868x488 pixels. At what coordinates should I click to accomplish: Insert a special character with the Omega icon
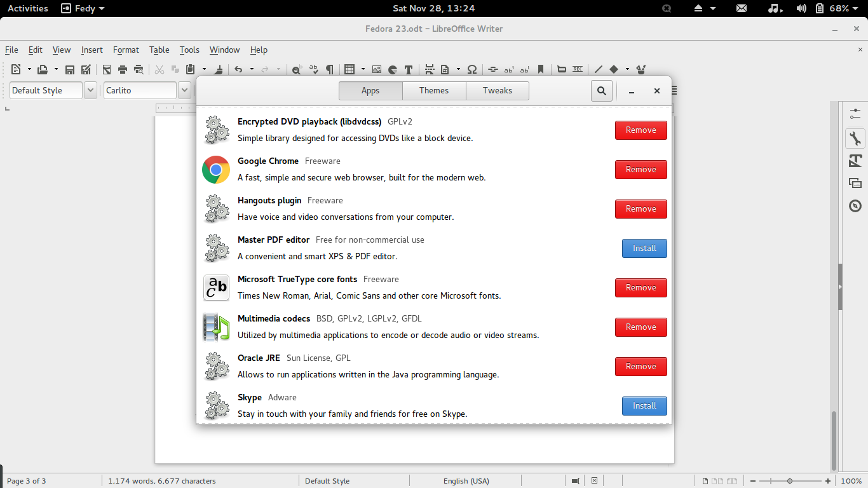click(x=472, y=69)
